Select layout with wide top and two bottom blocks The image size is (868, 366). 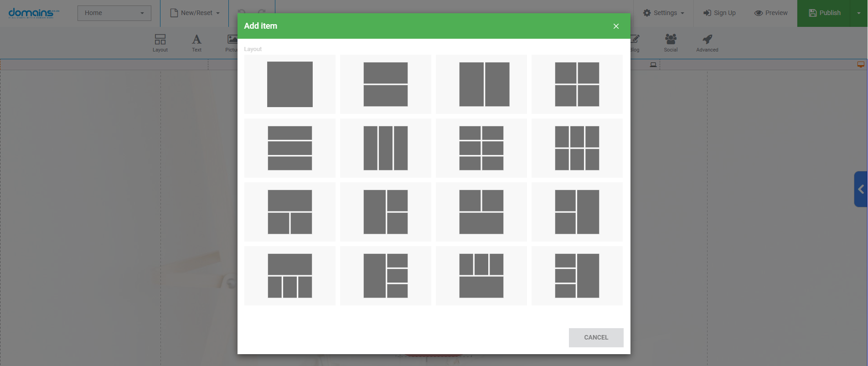(x=289, y=212)
